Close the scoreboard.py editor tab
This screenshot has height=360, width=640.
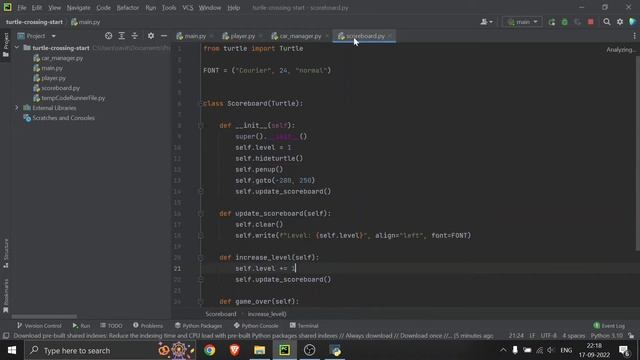coord(390,36)
